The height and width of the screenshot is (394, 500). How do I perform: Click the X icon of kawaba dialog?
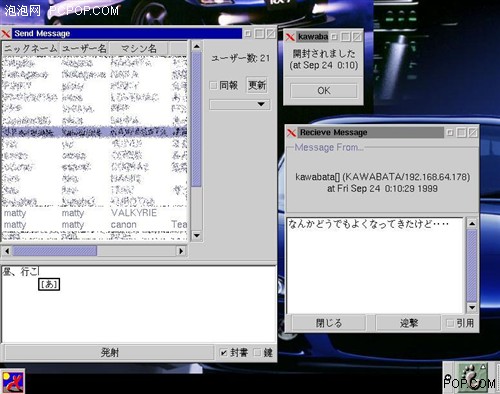tap(290, 37)
